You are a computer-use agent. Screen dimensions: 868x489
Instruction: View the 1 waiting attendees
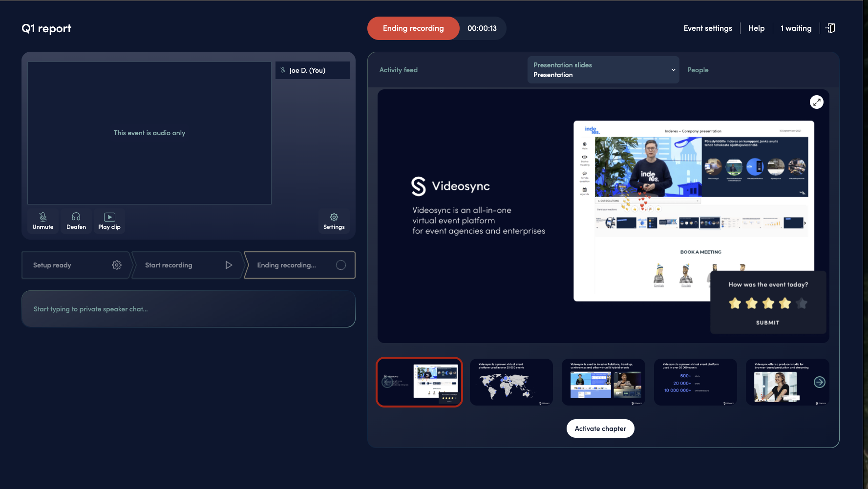(x=796, y=28)
